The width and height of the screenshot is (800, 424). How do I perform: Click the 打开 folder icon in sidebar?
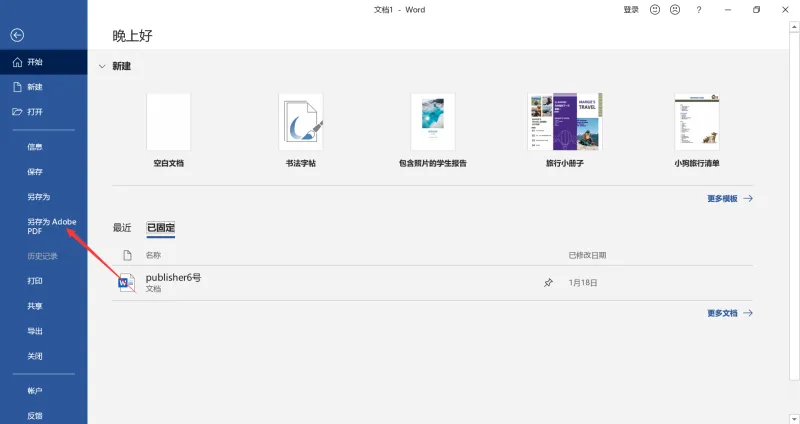(17, 112)
